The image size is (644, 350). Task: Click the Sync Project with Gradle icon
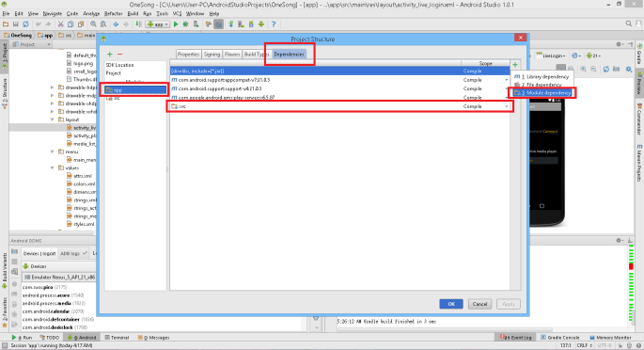[231, 24]
